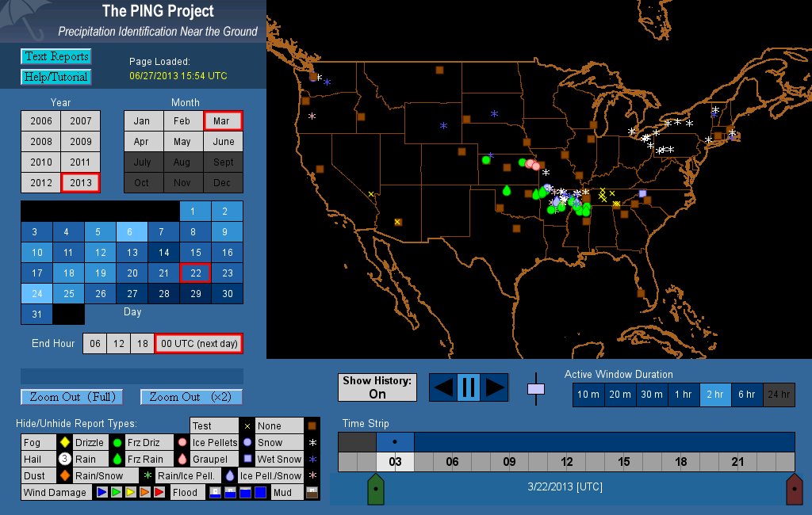Open the Help/Tutorial page
The image size is (812, 515).
[56, 77]
